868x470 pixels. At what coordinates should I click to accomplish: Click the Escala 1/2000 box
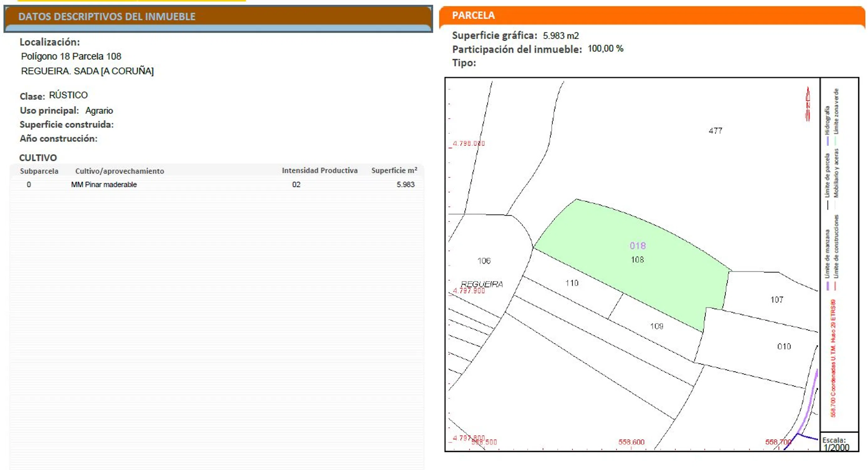839,443
